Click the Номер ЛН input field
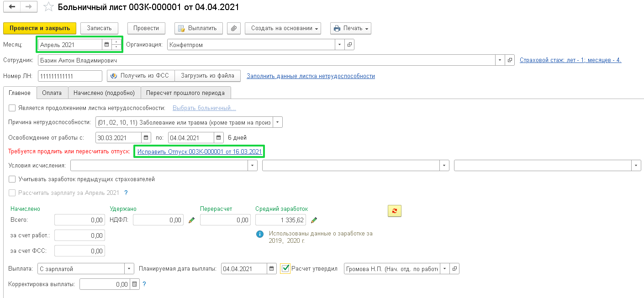644x298 pixels. [x=70, y=76]
